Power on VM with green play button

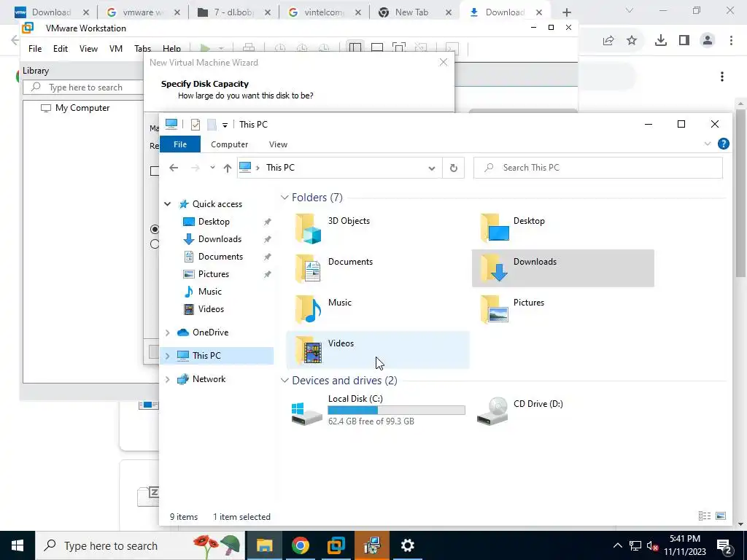[x=205, y=48]
